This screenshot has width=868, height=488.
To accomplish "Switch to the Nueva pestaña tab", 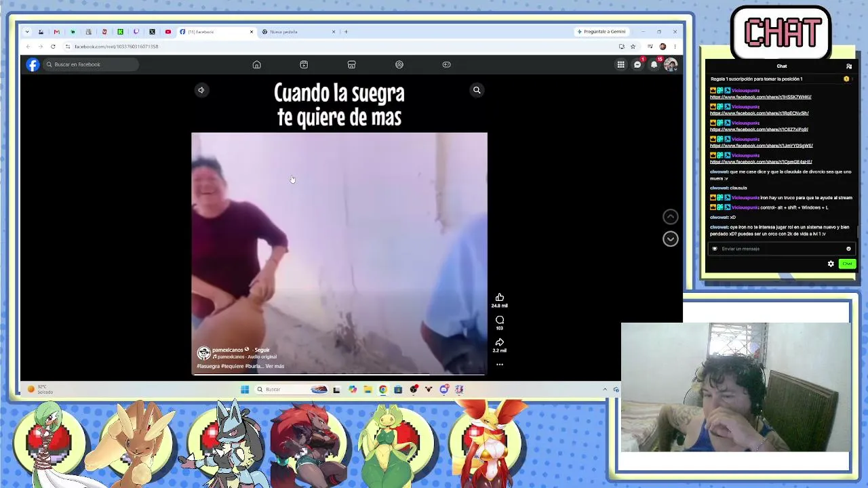I will (x=299, y=32).
